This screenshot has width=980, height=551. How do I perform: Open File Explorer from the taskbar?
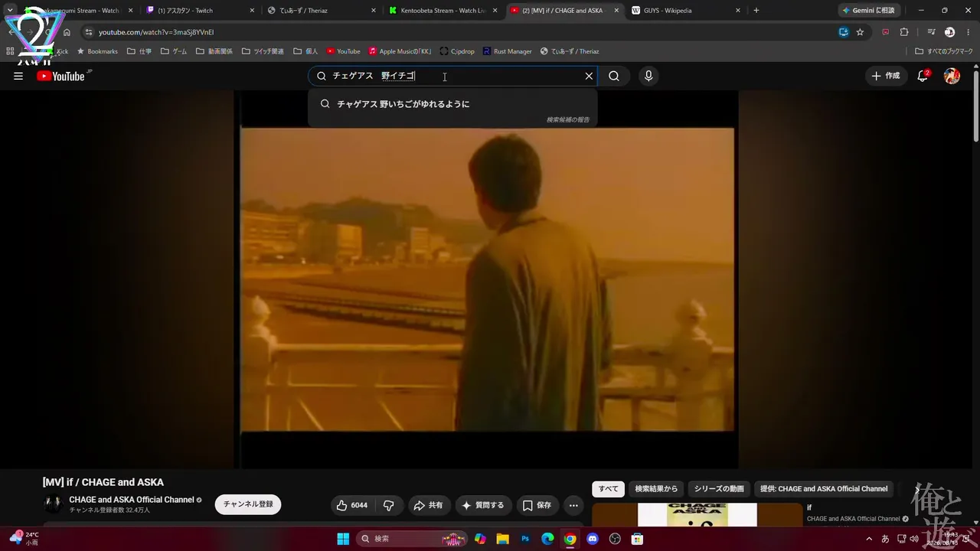[502, 539]
